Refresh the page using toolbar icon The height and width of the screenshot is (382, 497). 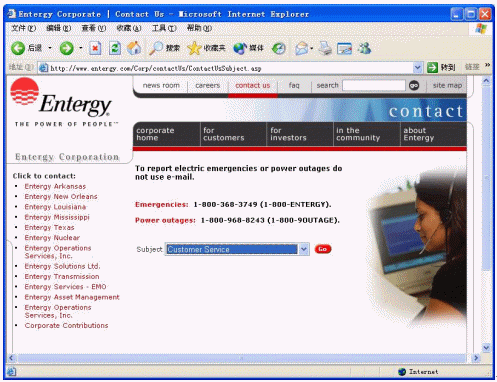(115, 49)
